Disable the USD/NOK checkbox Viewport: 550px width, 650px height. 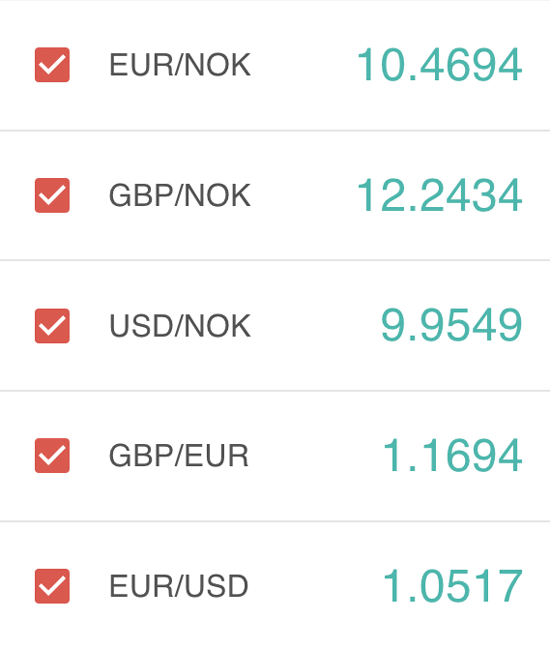52,326
